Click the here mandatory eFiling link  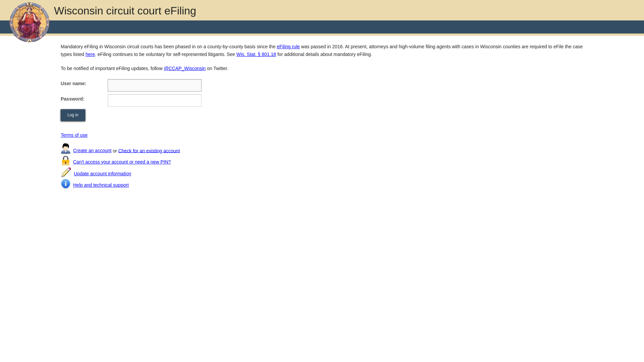point(90,54)
